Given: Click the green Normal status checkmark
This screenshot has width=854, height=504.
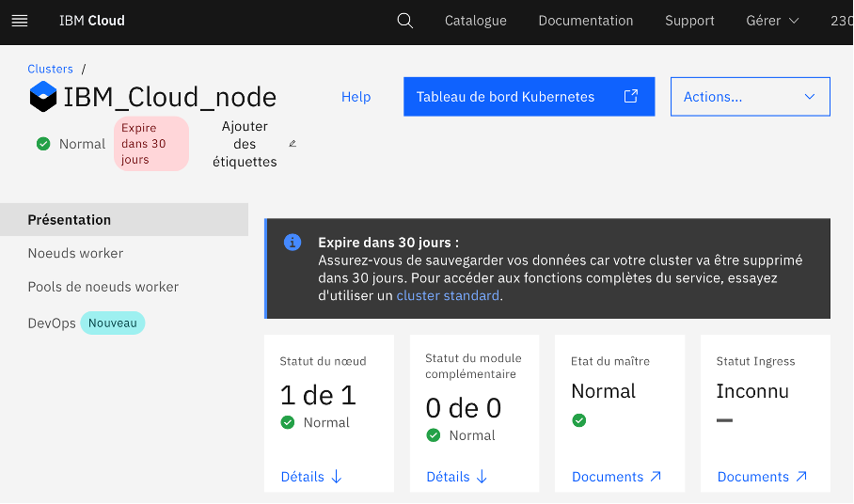Looking at the screenshot, I should [x=43, y=144].
